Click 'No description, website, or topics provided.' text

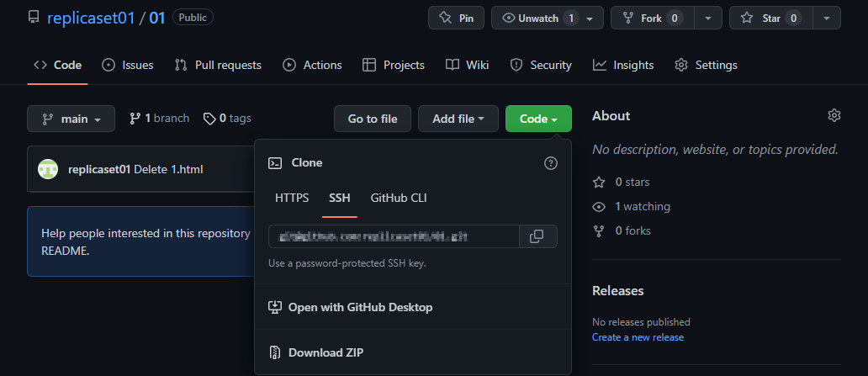[715, 150]
